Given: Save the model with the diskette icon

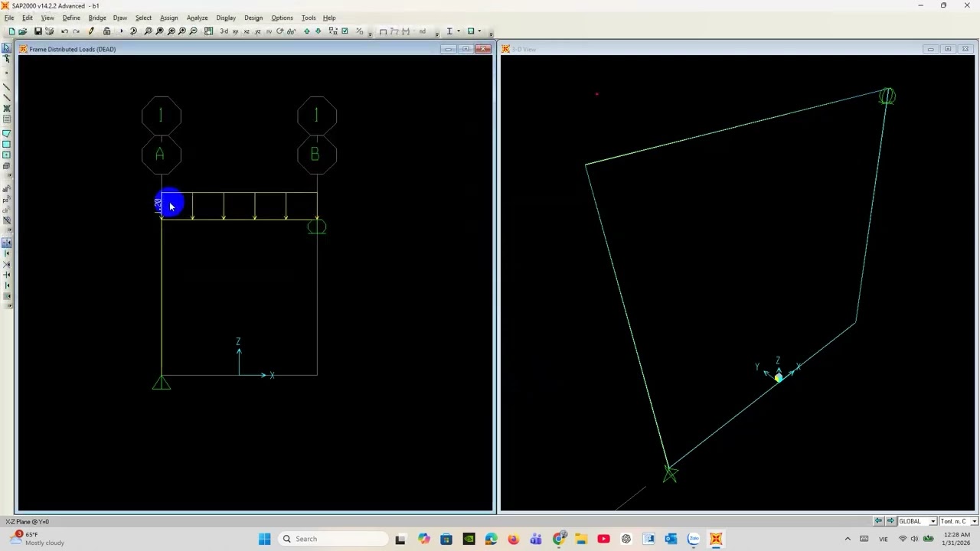Looking at the screenshot, I should tap(38, 31).
